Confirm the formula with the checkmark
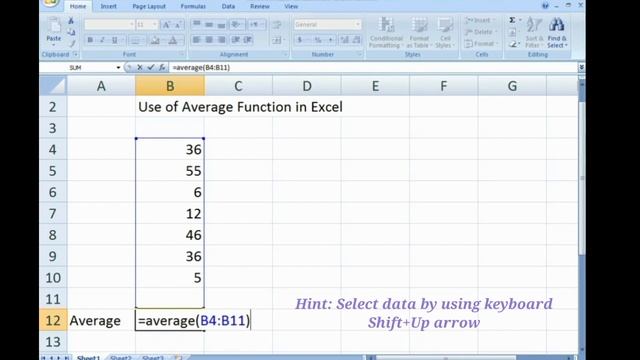 pos(151,67)
